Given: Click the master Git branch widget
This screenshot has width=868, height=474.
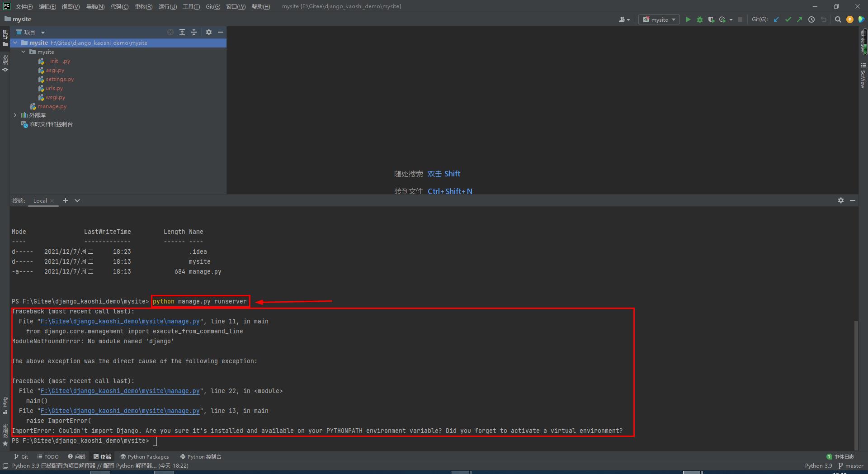Looking at the screenshot, I should tap(851, 466).
